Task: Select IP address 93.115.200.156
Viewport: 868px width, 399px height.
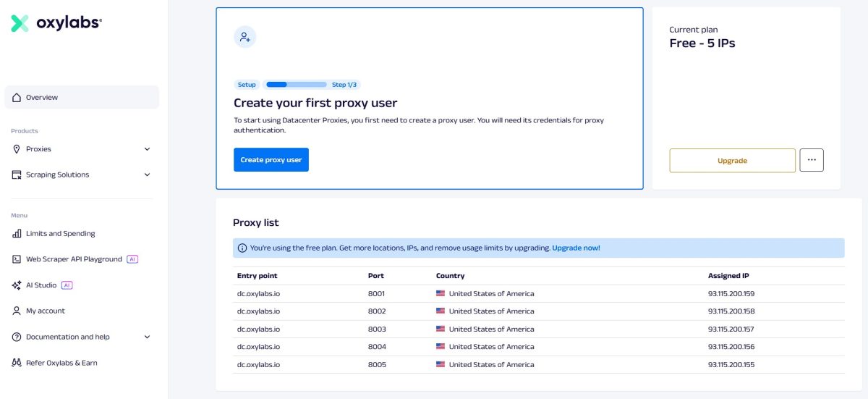Action: 731,347
